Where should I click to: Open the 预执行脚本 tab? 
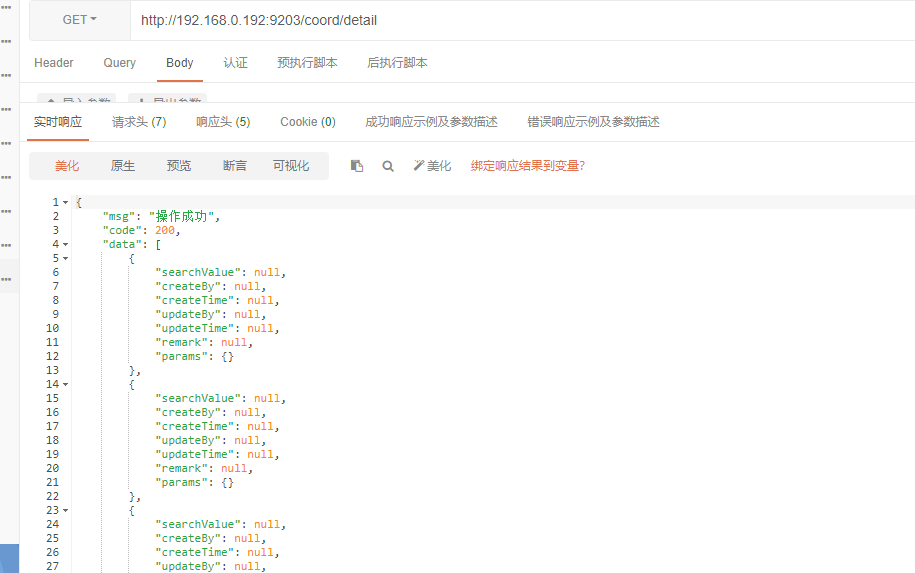[x=308, y=63]
